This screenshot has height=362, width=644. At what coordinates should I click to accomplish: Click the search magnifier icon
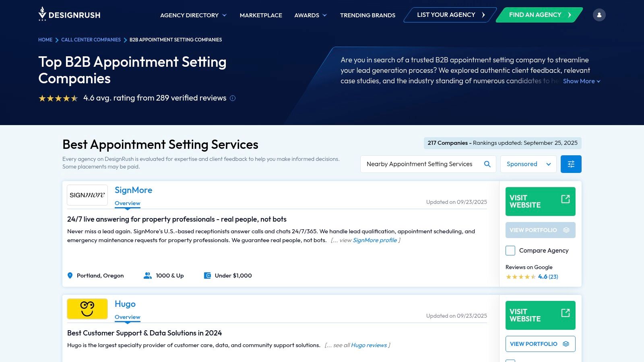point(487,164)
